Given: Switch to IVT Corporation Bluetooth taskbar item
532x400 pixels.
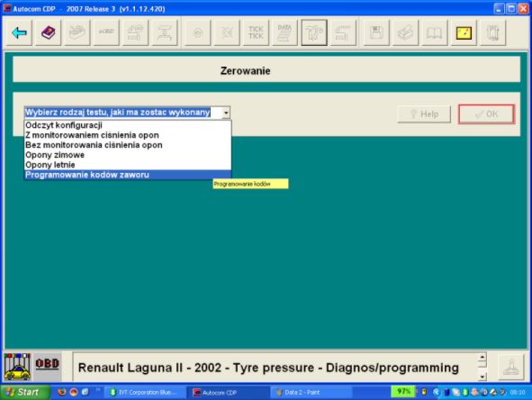Looking at the screenshot, I should (145, 393).
